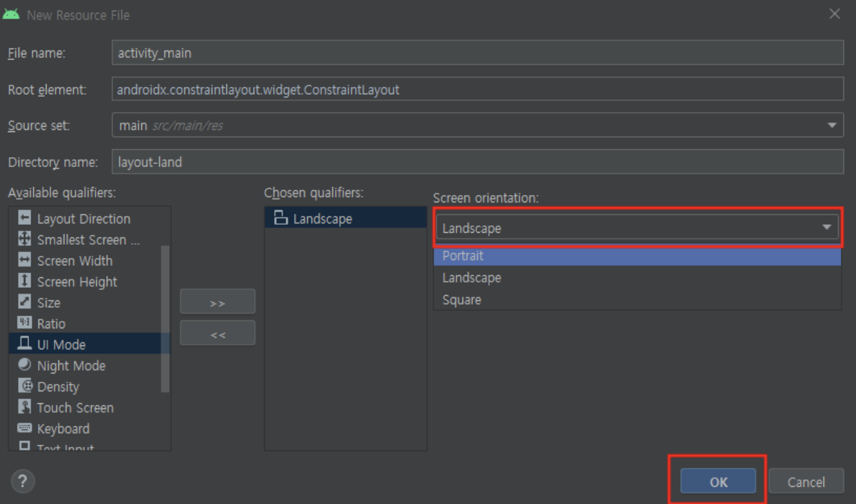The height and width of the screenshot is (504, 856).
Task: Select the UI Mode label
Action: tap(61, 345)
